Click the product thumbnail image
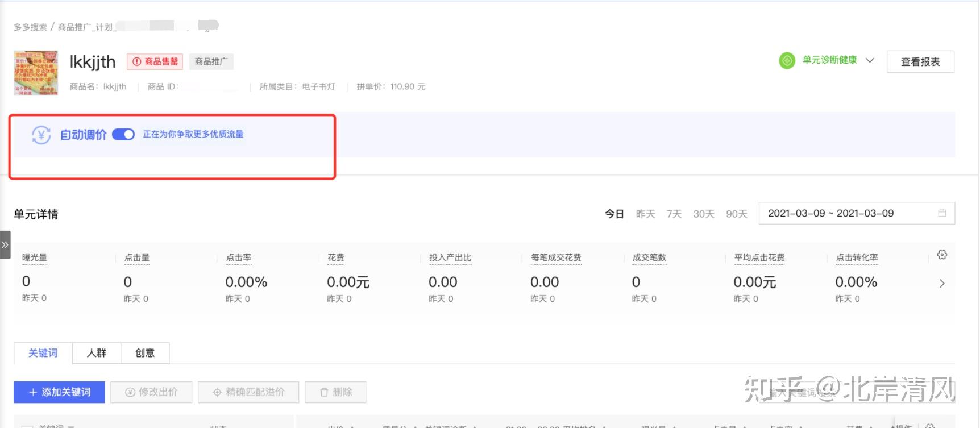980x428 pixels. point(36,73)
